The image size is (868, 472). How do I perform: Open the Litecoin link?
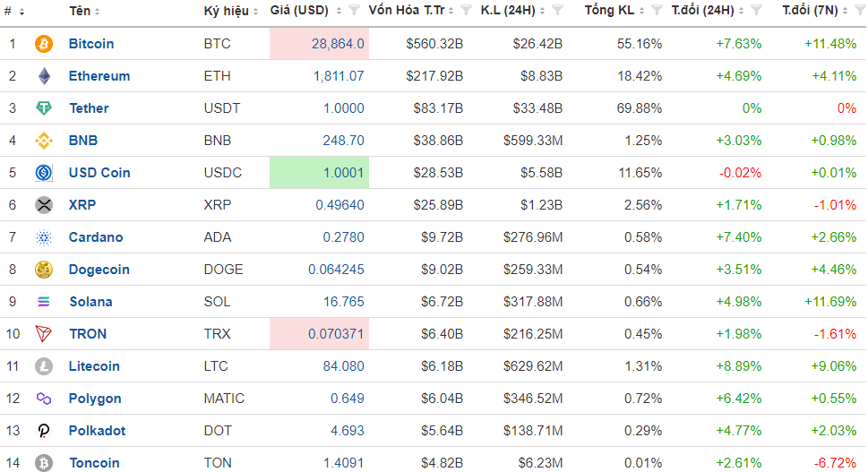pyautogui.click(x=94, y=366)
